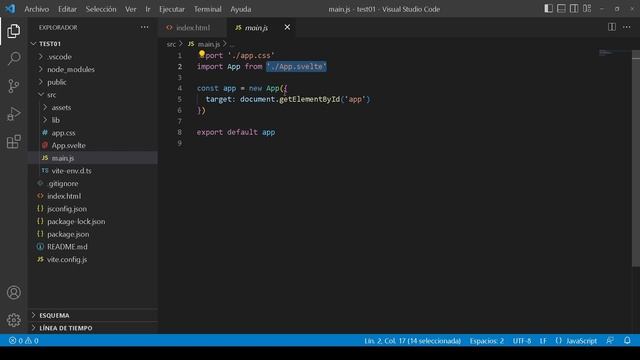This screenshot has height=360, width=640.
Task: Open the Extensions view icon
Action: 13,142
